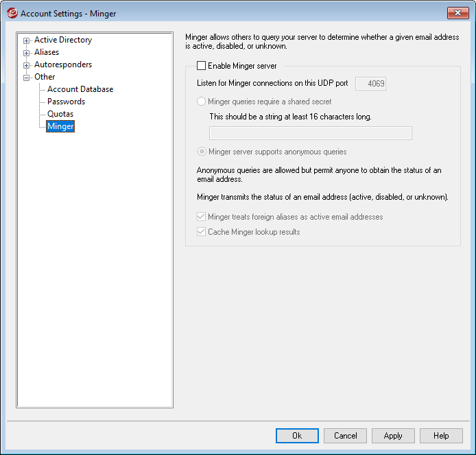Select Minger queries require shared secret
Image resolution: width=476 pixels, height=455 pixels.
(202, 102)
